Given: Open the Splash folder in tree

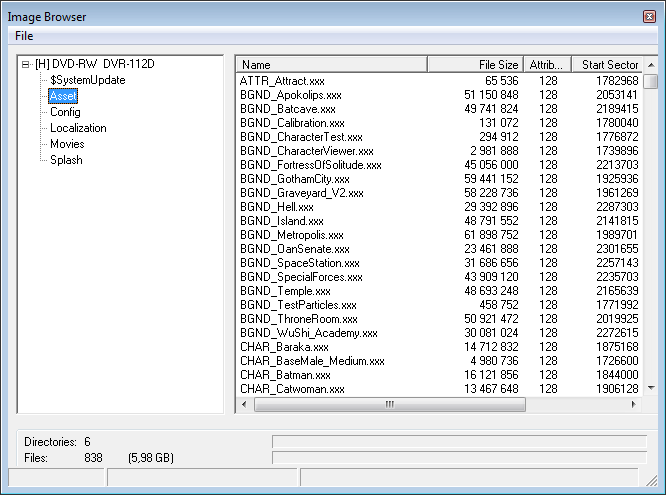Looking at the screenshot, I should [x=66, y=160].
